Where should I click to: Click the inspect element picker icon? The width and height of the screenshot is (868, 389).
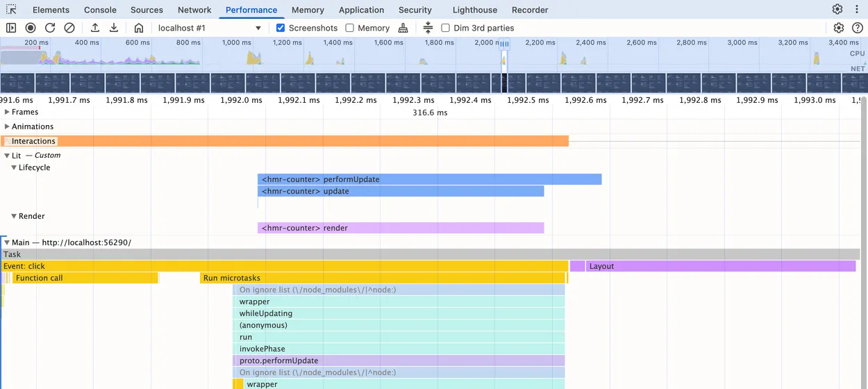pyautogui.click(x=11, y=10)
